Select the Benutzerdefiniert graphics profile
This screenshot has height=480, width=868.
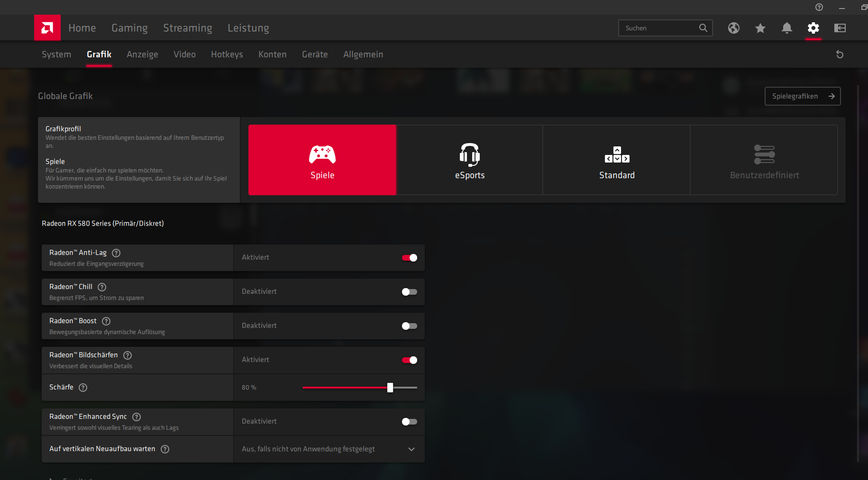tap(764, 160)
